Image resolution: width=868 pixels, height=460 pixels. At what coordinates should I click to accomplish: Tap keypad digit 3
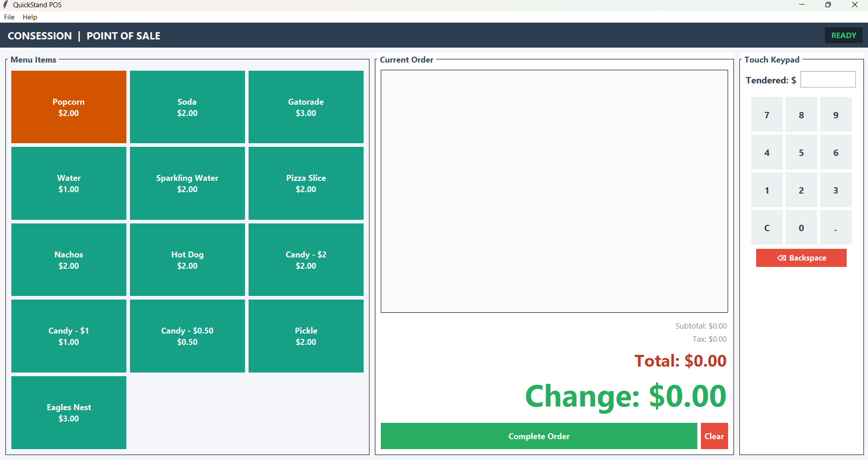[x=836, y=190]
